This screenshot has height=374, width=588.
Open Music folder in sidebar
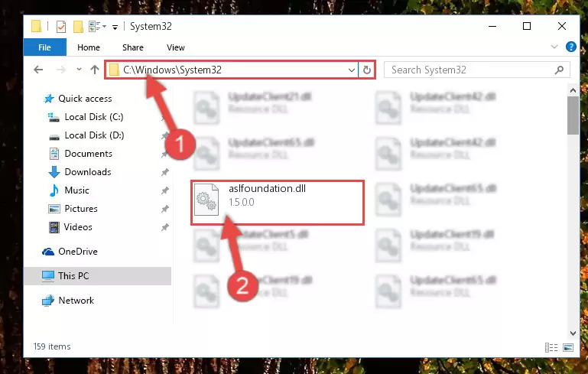[76, 190]
